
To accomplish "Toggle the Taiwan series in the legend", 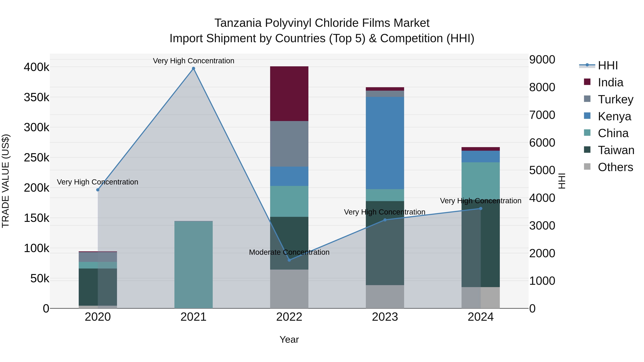I will coord(609,150).
